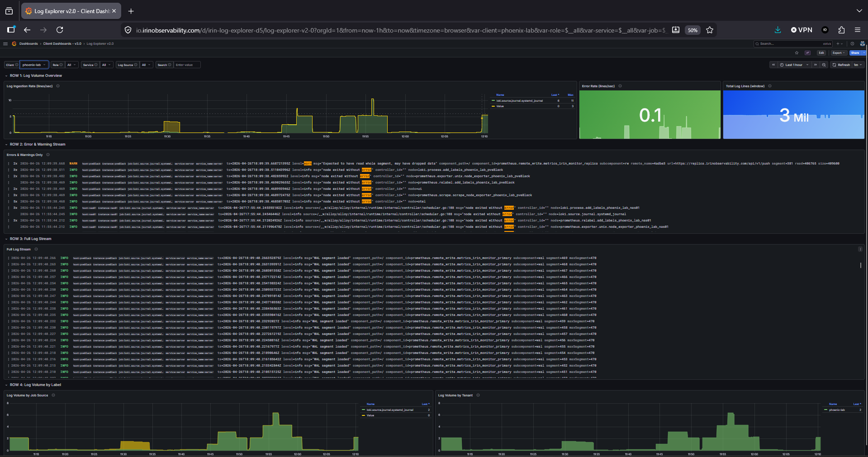Shift time range forward with double-right arrows
This screenshot has width=868, height=457.
point(816,65)
